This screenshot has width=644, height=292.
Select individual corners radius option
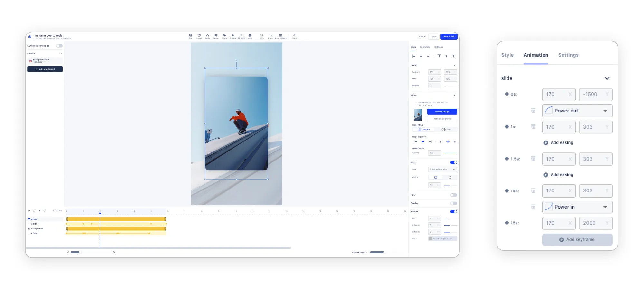click(x=450, y=177)
